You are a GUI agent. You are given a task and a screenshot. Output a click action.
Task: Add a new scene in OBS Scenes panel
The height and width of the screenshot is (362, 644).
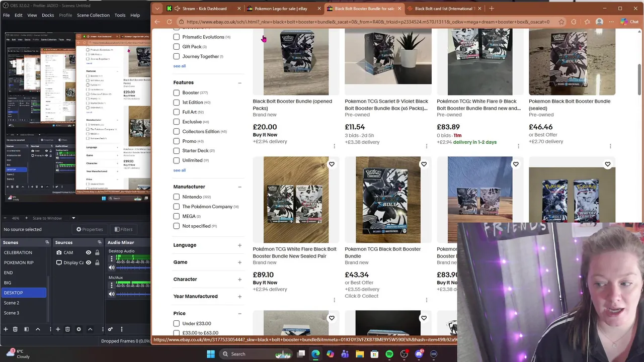[6, 329]
